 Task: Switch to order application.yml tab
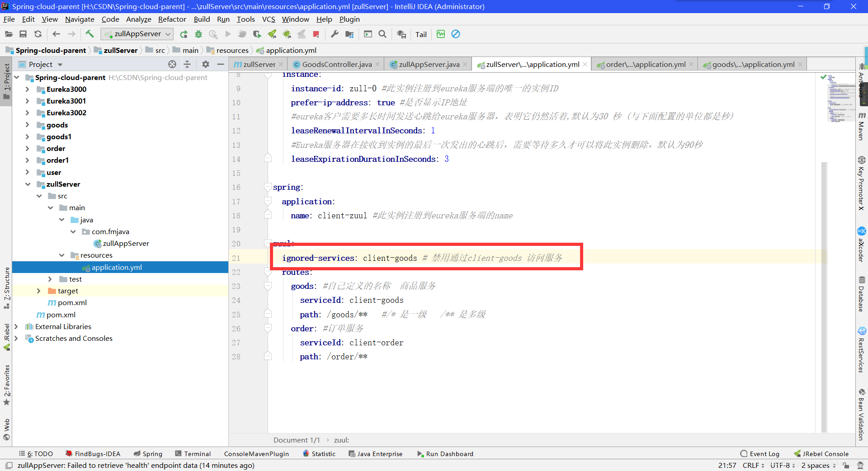coord(646,64)
